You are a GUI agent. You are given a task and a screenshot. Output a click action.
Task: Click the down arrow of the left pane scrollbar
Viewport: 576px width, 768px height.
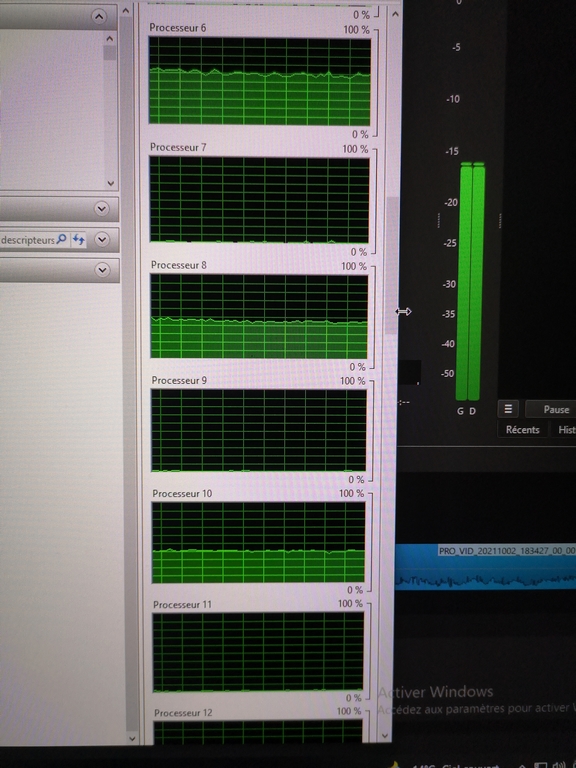[132, 738]
